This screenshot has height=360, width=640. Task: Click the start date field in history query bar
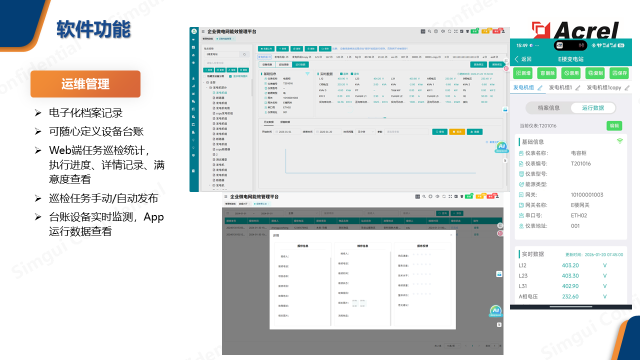click(287, 132)
